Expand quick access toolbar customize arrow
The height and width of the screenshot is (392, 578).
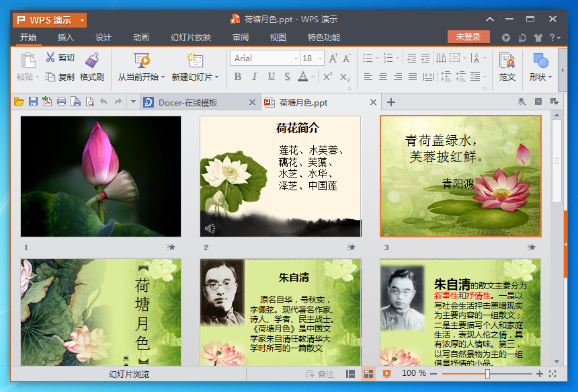133,102
